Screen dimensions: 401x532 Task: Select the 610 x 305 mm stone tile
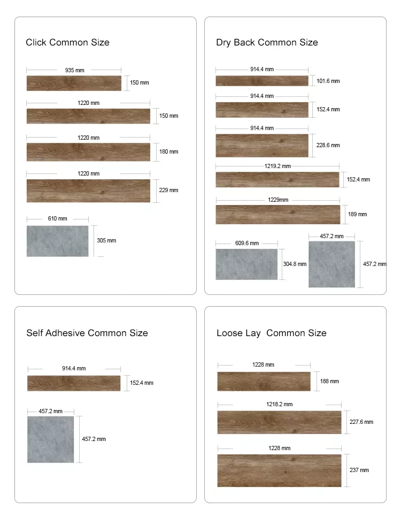click(x=58, y=241)
